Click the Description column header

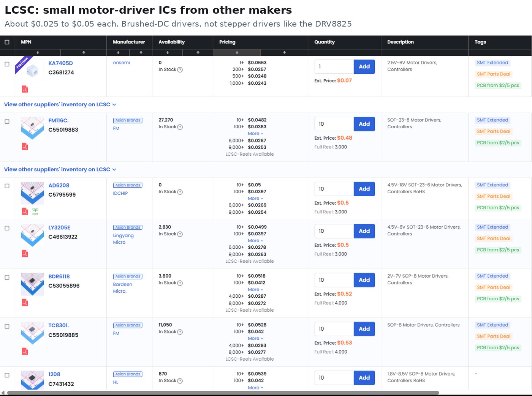pos(424,42)
